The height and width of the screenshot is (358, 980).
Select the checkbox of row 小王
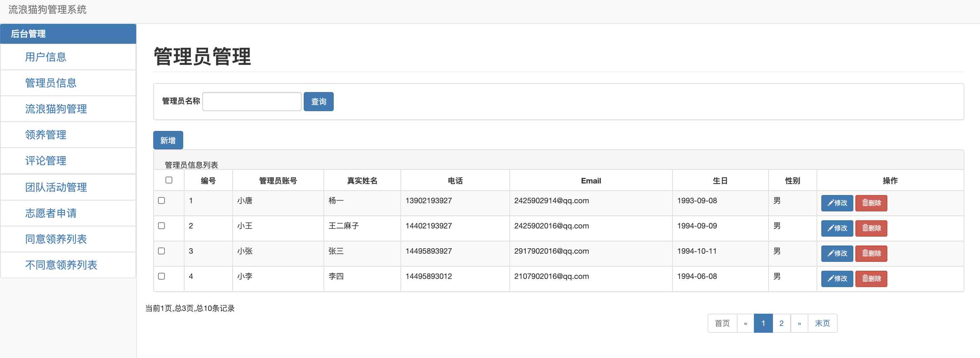(161, 225)
